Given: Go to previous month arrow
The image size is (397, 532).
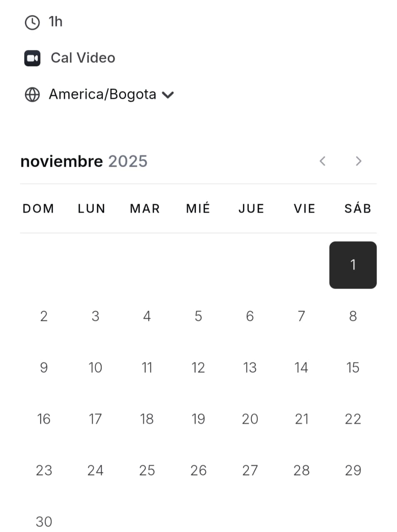Looking at the screenshot, I should point(323,161).
